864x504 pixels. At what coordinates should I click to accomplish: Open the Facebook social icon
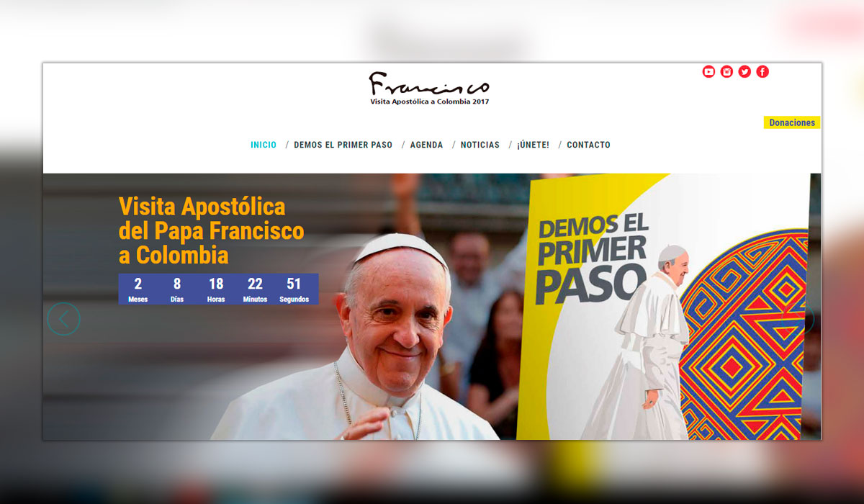[x=762, y=71]
